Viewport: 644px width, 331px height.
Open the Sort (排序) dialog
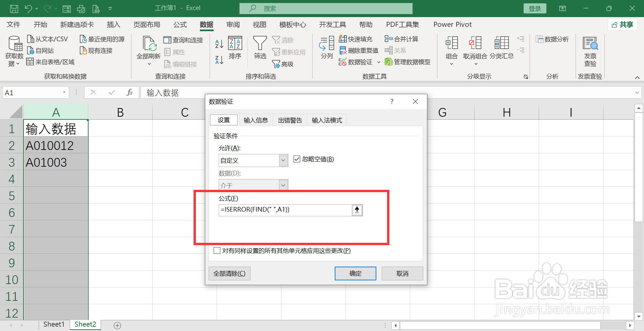coord(235,48)
